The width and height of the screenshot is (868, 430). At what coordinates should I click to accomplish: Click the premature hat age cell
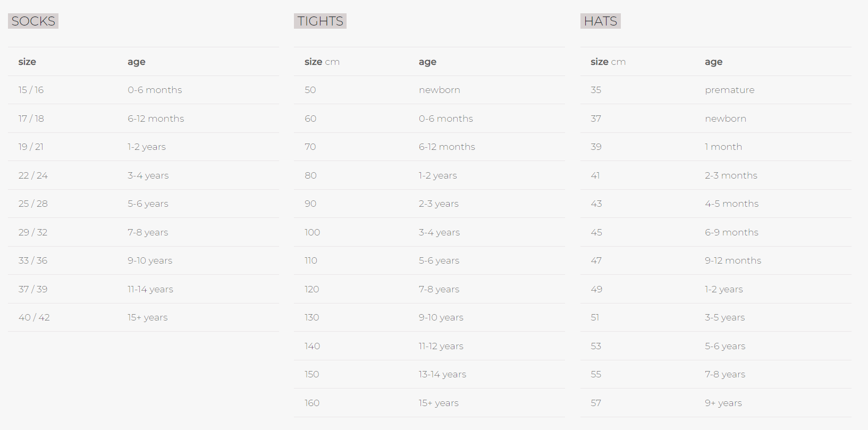tap(730, 90)
